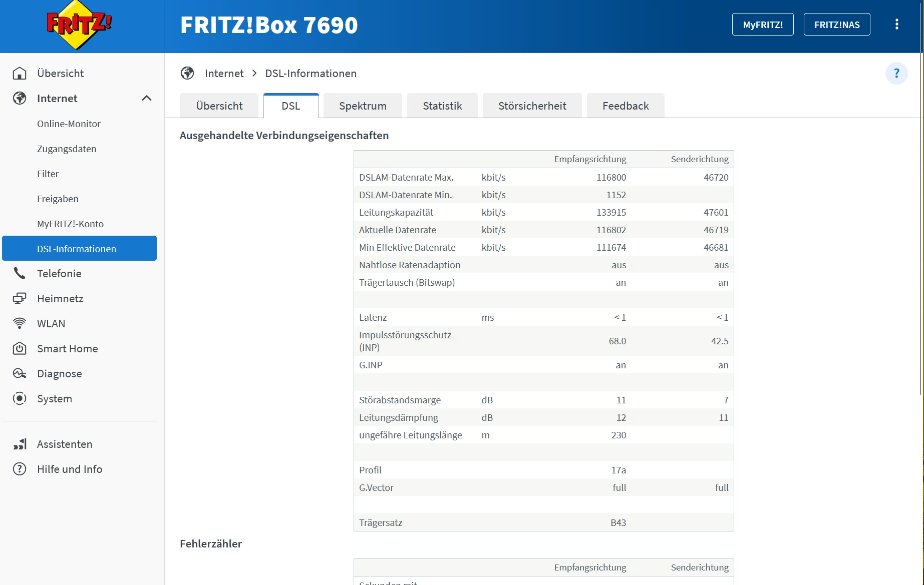Click the G.INP row label
924x585 pixels.
click(x=371, y=365)
